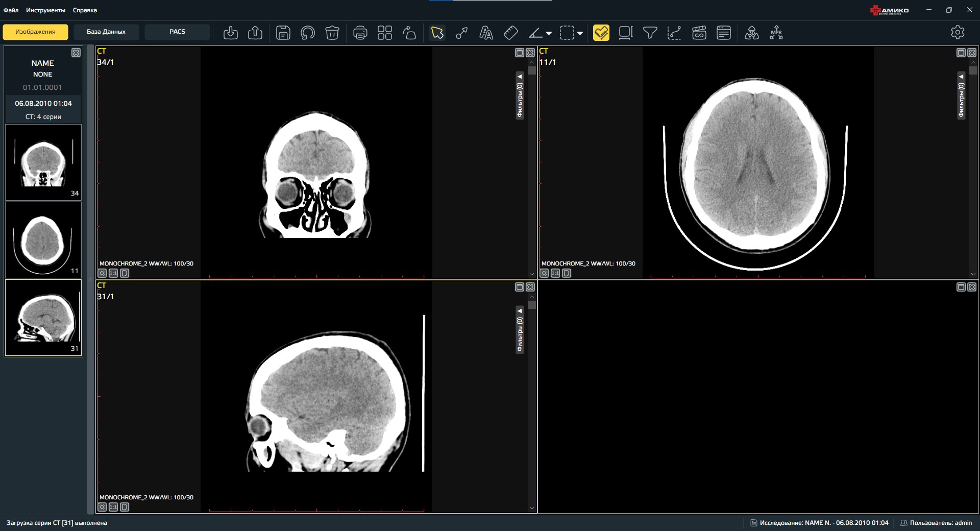Click the 3D reconstruction icon
The width and height of the screenshot is (980, 531).
pos(752,33)
